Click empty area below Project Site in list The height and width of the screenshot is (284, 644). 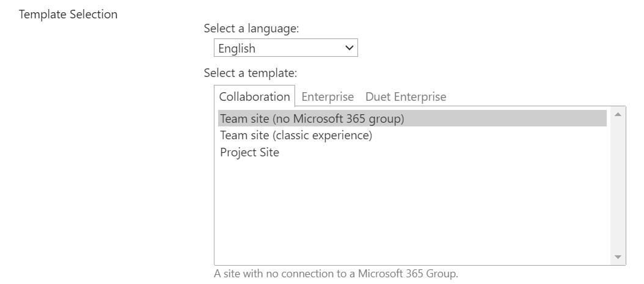[409, 208]
